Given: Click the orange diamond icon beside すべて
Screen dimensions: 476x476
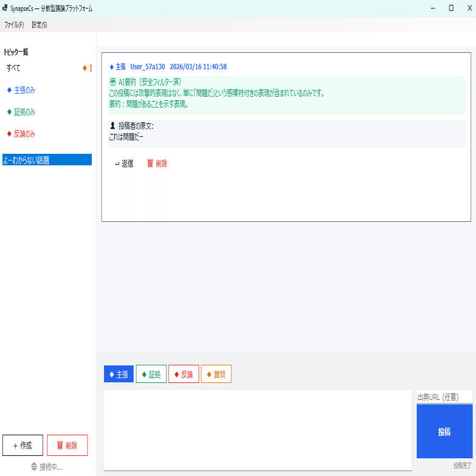Looking at the screenshot, I should pyautogui.click(x=85, y=68).
